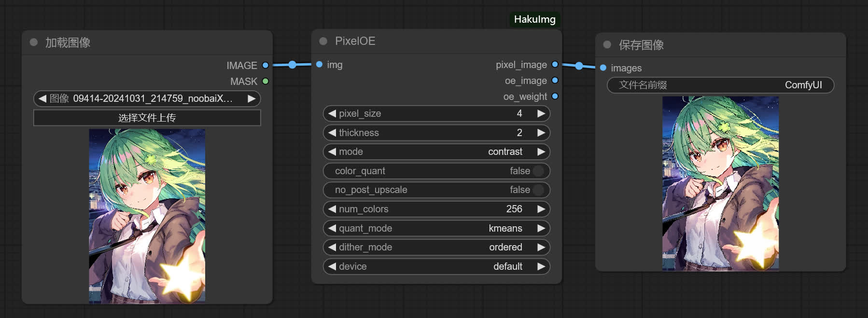The image size is (868, 318).
Task: Click the img input socket on PixelOE
Action: point(319,64)
